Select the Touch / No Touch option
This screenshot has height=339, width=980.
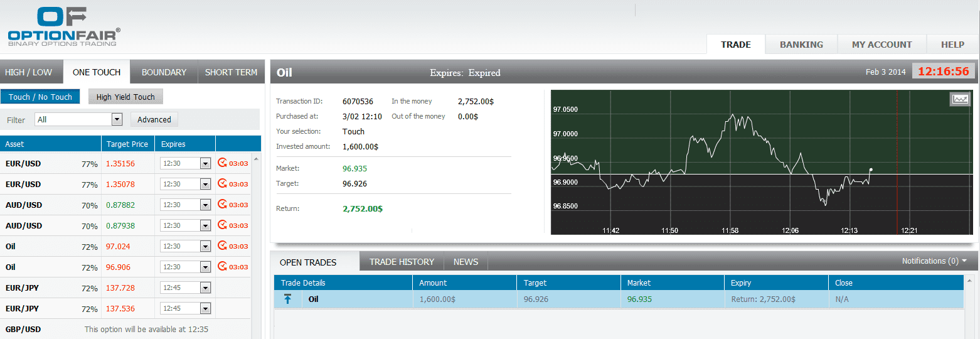click(x=40, y=97)
